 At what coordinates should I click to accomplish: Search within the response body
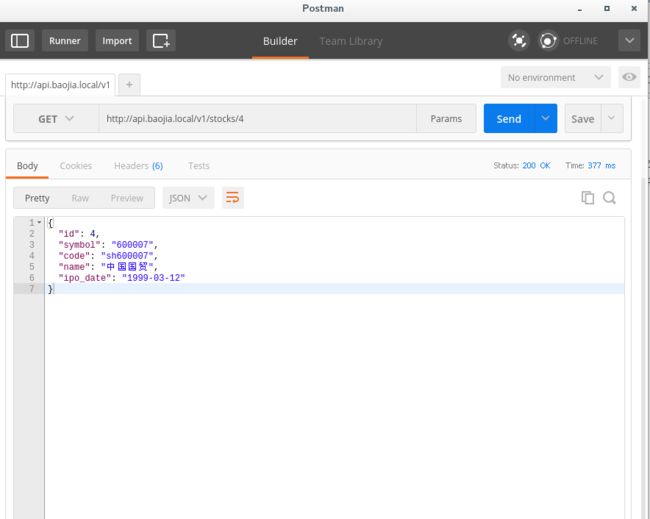click(x=609, y=198)
